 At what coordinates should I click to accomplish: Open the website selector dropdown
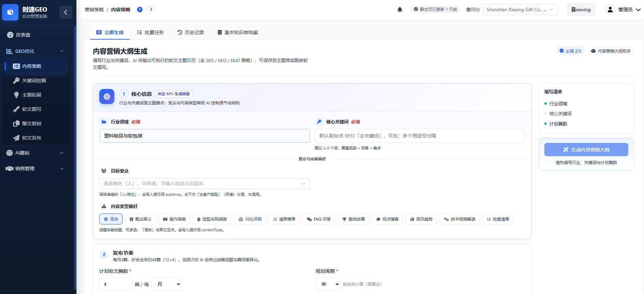pyautogui.click(x=520, y=10)
